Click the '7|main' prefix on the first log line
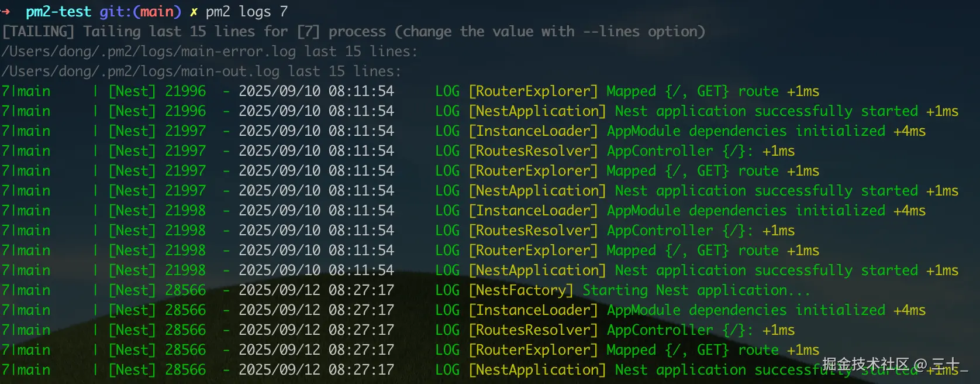 pyautogui.click(x=26, y=91)
